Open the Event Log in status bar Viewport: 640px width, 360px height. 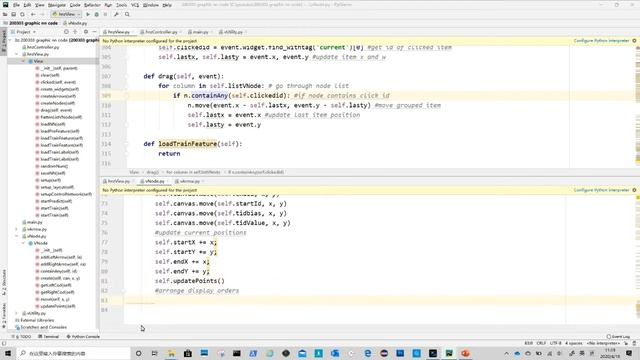[618, 337]
